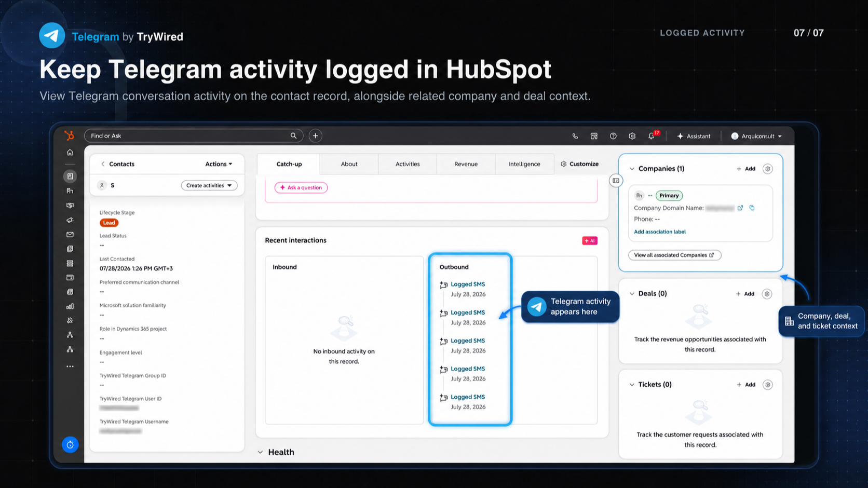Click the Recent interactions heading
868x488 pixels.
[295, 240]
